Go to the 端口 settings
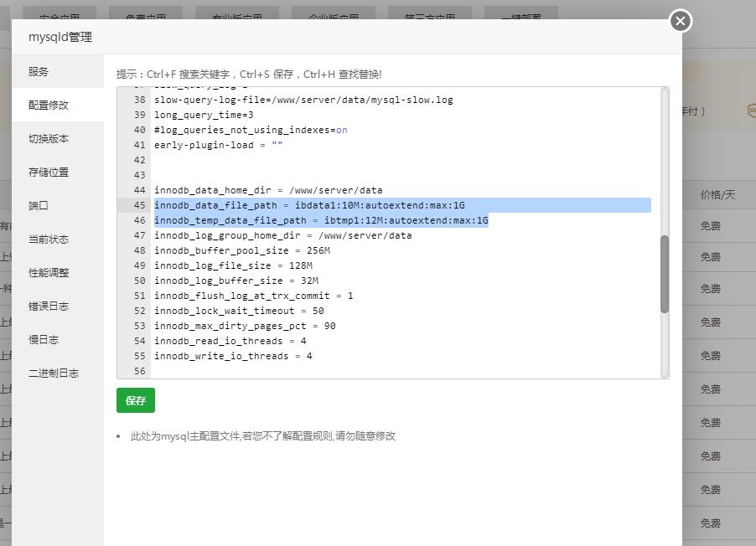Image resolution: width=756 pixels, height=546 pixels. tap(39, 206)
